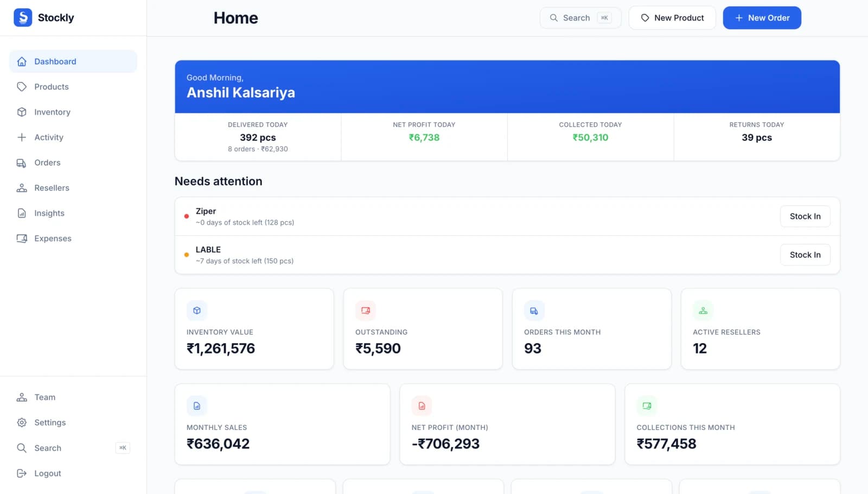Click Collected Today ₹50,310 value

(590, 137)
